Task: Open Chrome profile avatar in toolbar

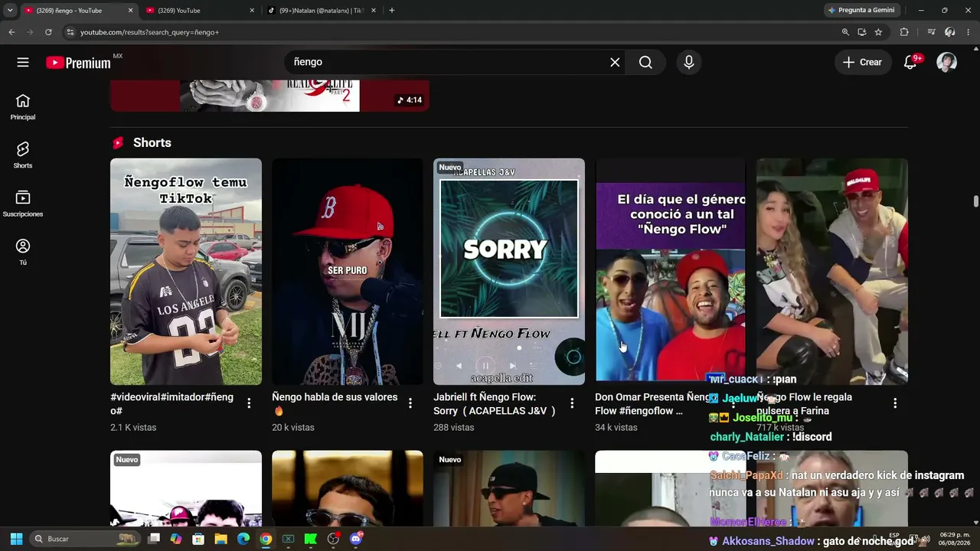Action: click(x=950, y=32)
